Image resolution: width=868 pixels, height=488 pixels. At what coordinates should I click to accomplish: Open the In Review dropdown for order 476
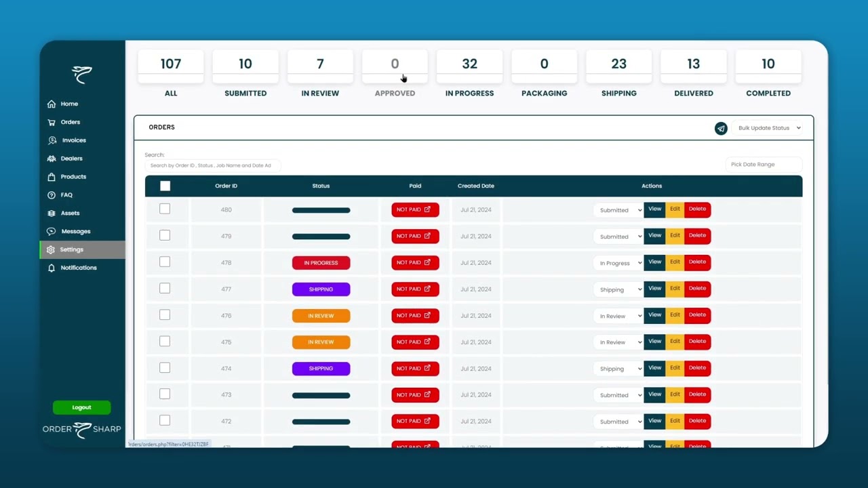coord(618,316)
